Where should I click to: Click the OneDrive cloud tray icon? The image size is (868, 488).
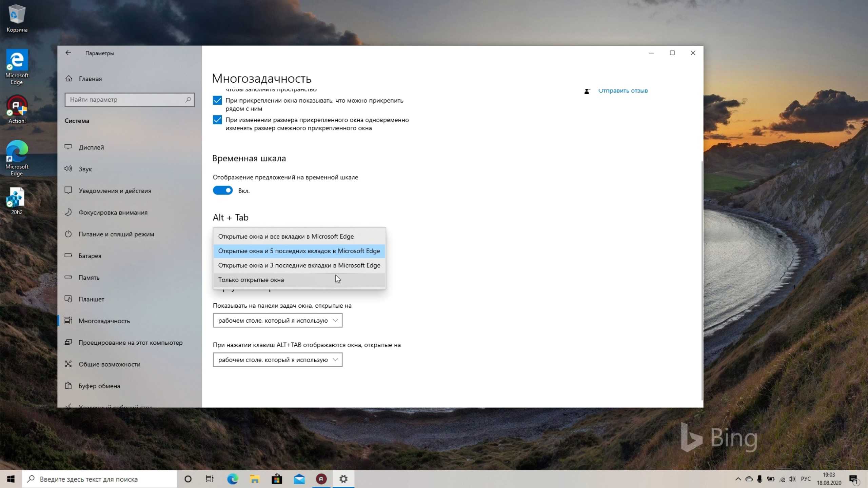749,479
